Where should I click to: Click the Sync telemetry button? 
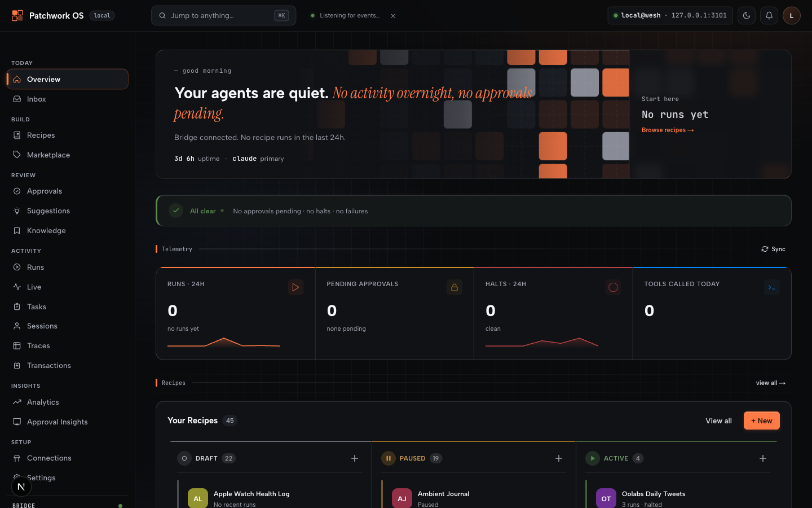click(773, 249)
